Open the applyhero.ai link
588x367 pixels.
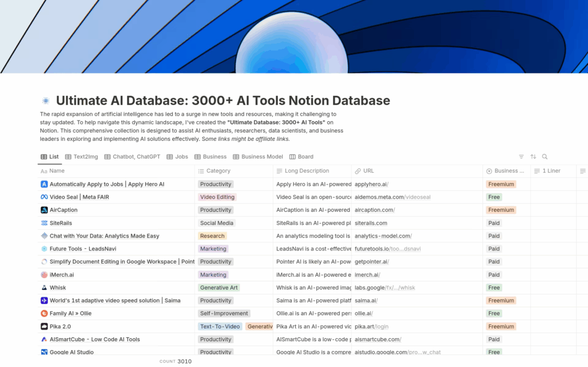tap(372, 184)
